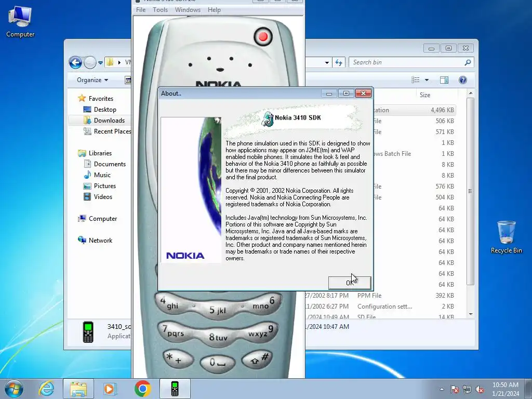Show hidden tray icons arrow
The width and height of the screenshot is (532, 399).
pos(442,389)
